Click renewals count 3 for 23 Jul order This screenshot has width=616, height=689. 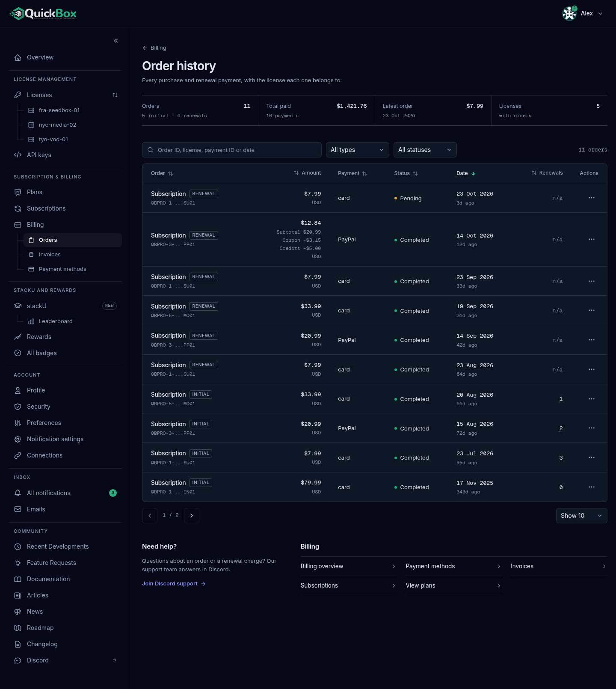pos(561,458)
